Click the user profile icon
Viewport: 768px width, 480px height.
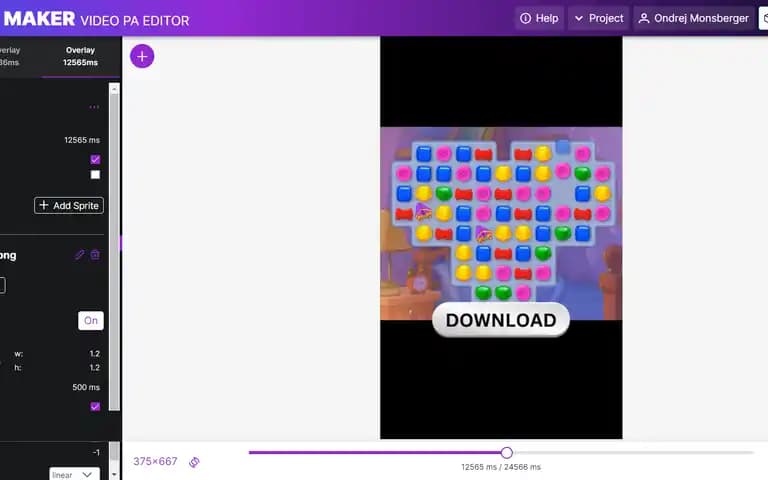644,19
